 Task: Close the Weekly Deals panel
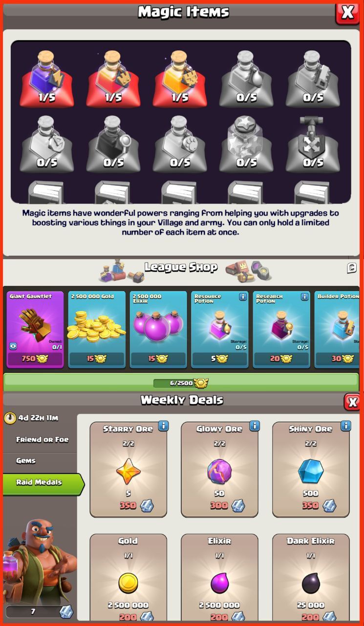[352, 402]
